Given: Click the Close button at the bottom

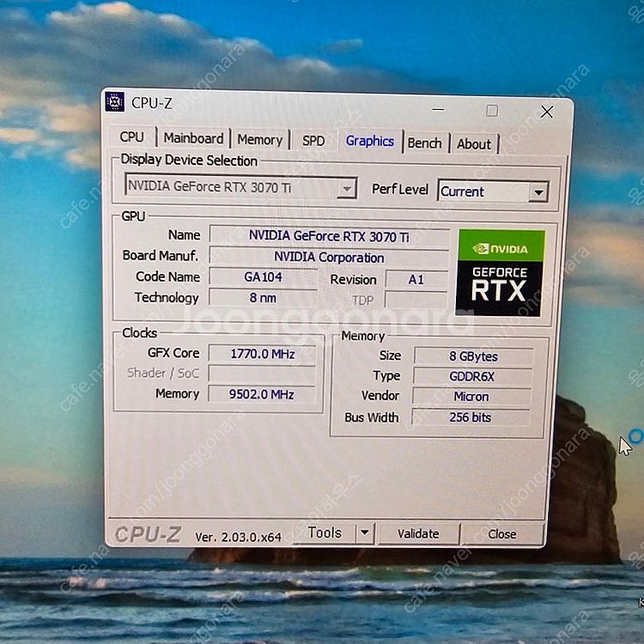Looking at the screenshot, I should 502,534.
